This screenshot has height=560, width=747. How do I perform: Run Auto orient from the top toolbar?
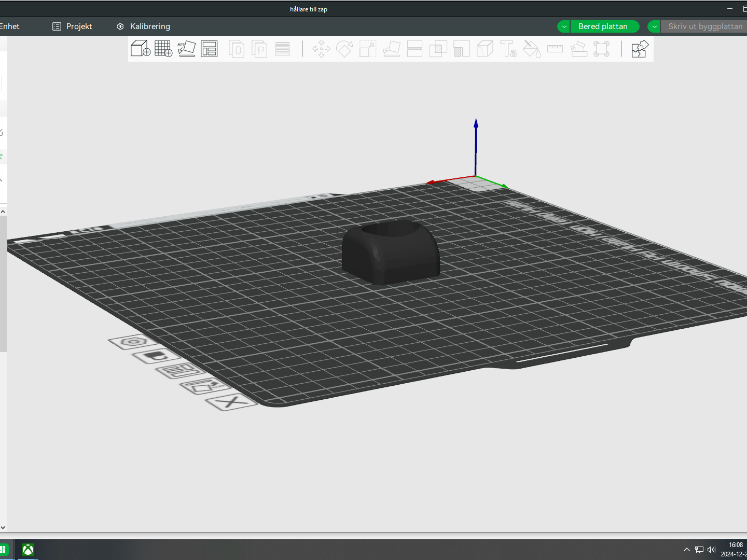pyautogui.click(x=186, y=49)
